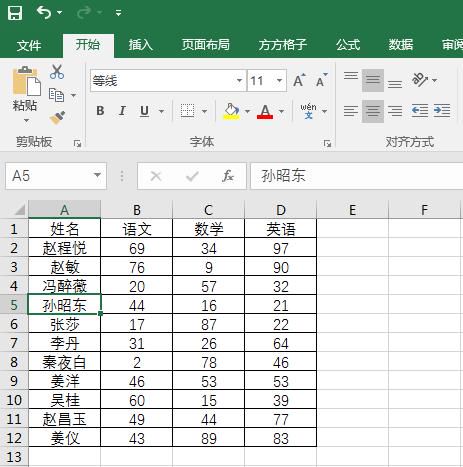This screenshot has width=463, height=467.
Task: Open Customize Quick Access Toolbar menu
Action: pos(118,13)
